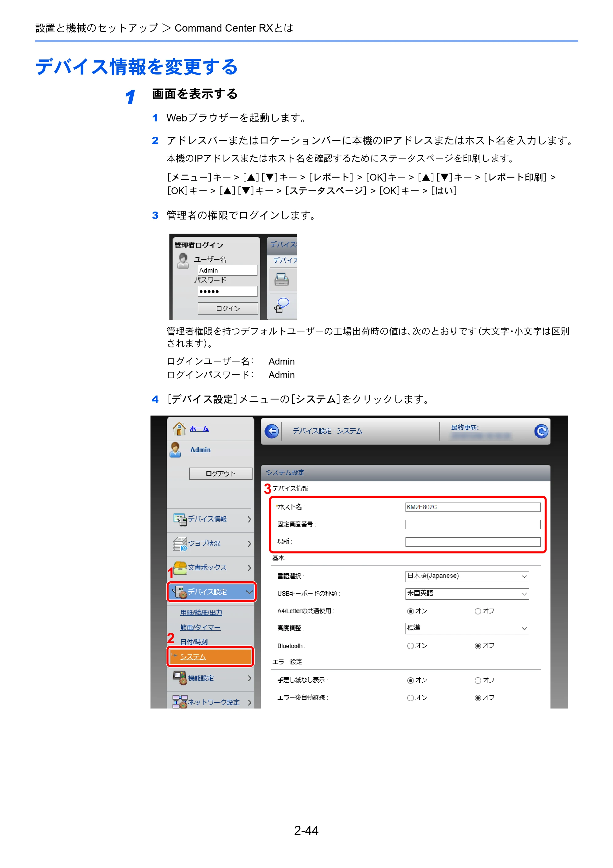The height and width of the screenshot is (868, 613).
Task: Open the USBキーボードの種類 dropdown
Action: coord(467,594)
